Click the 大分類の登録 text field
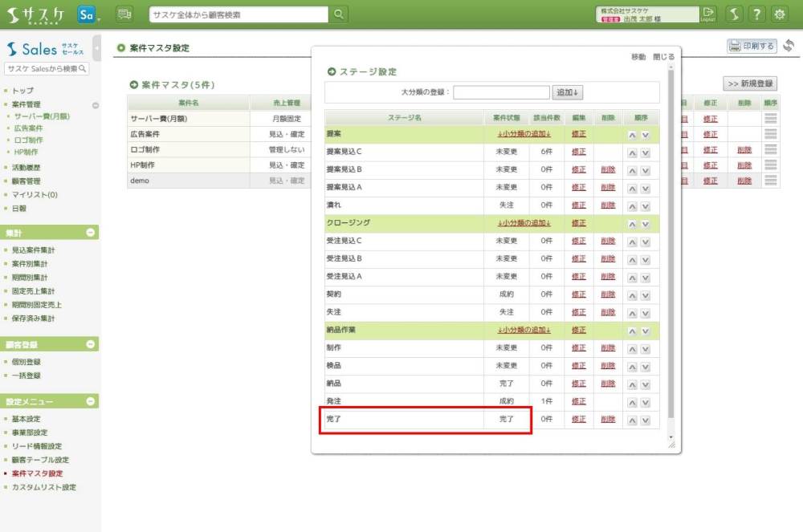The height and width of the screenshot is (532, 803). tap(501, 92)
